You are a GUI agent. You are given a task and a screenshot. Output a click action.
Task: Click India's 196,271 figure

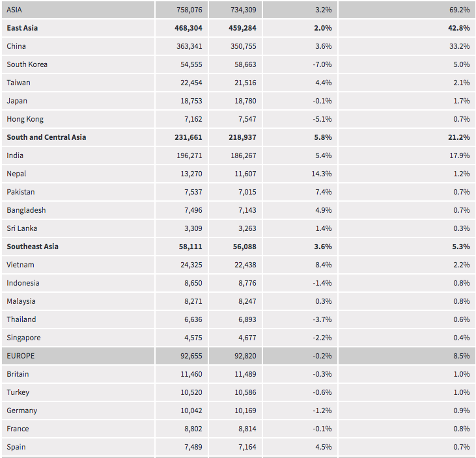[x=194, y=155]
